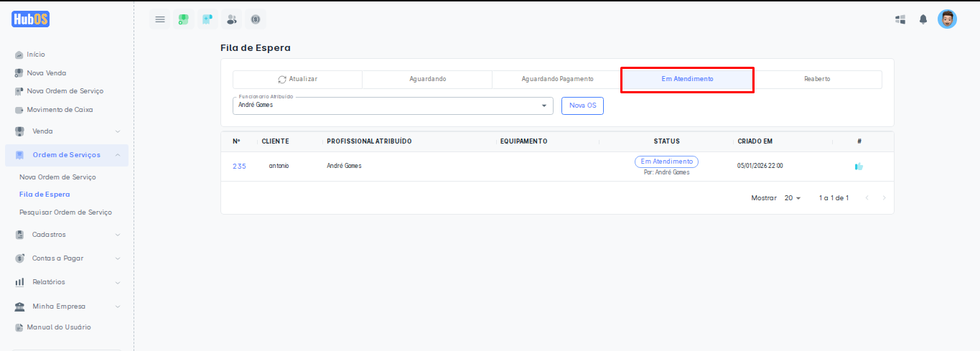Click the Windows logo icon near the bell
980x351 pixels.
click(x=900, y=19)
